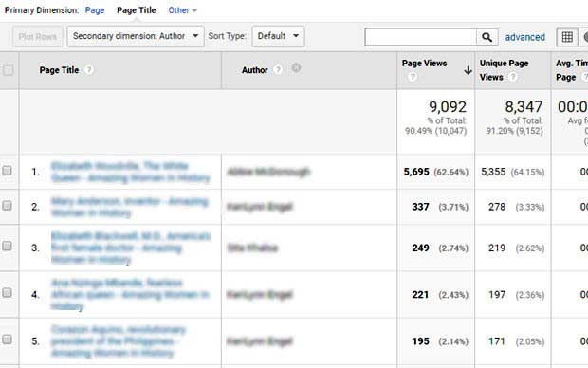Select the 8,347 total unique views value
This screenshot has width=588, height=368.
click(524, 107)
